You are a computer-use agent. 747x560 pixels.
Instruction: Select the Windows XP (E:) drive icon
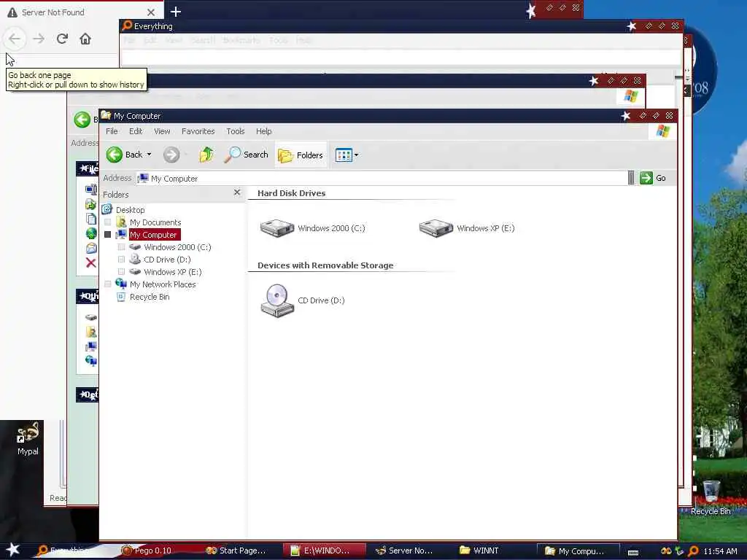[436, 227]
